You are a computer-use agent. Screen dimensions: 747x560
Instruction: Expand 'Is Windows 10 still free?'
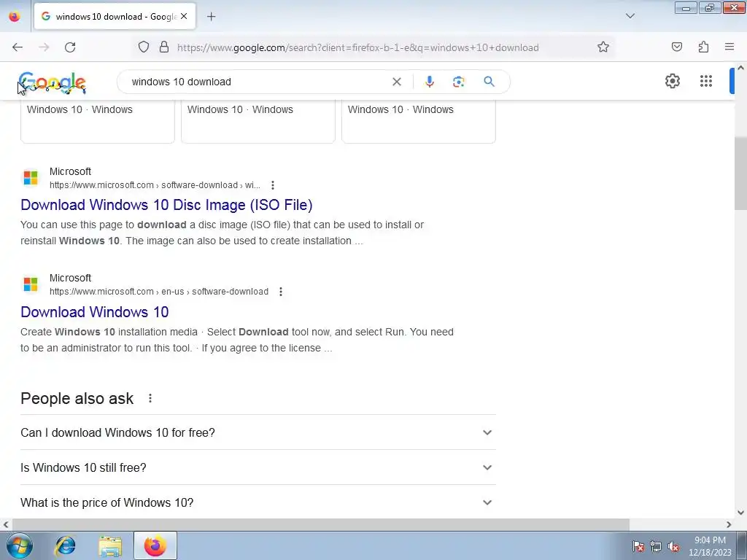click(258, 467)
